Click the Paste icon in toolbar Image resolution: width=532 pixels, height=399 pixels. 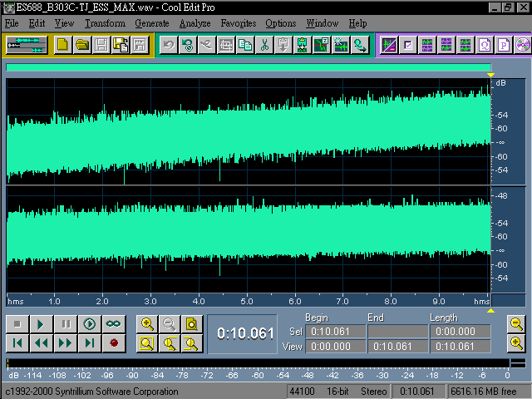(283, 45)
